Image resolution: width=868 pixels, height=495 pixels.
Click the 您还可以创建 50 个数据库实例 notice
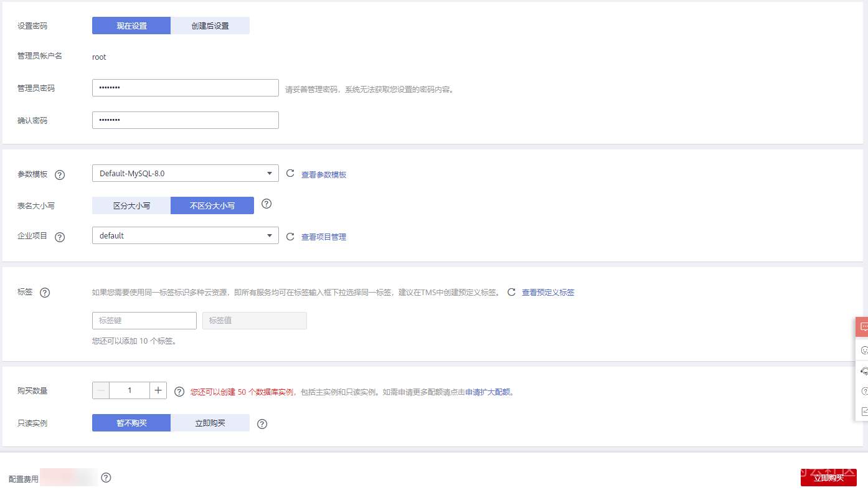[x=242, y=392]
